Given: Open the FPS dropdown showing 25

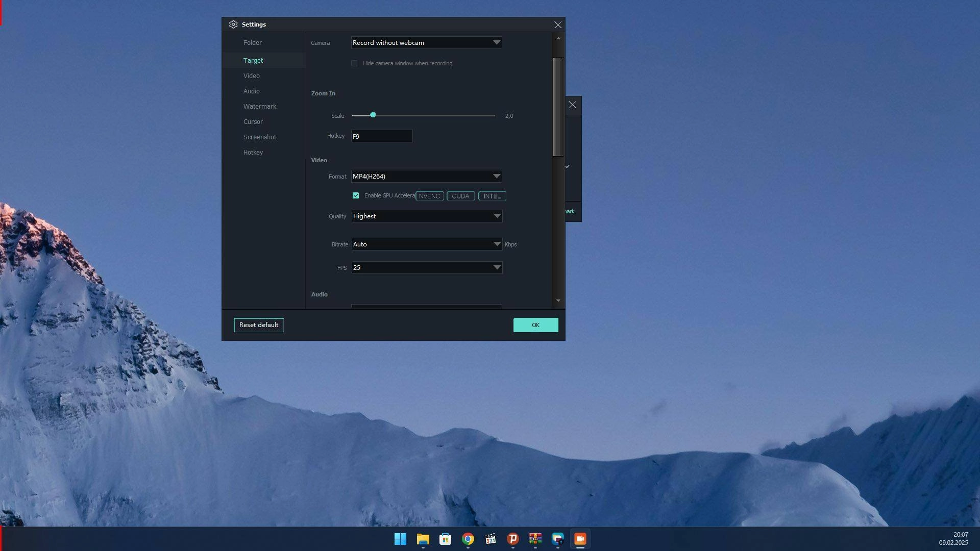Looking at the screenshot, I should pyautogui.click(x=427, y=268).
